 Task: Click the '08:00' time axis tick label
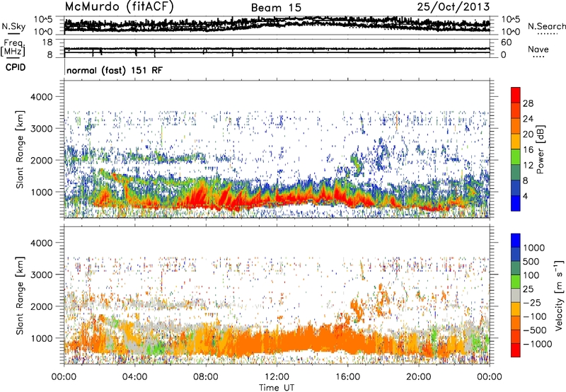(206, 377)
